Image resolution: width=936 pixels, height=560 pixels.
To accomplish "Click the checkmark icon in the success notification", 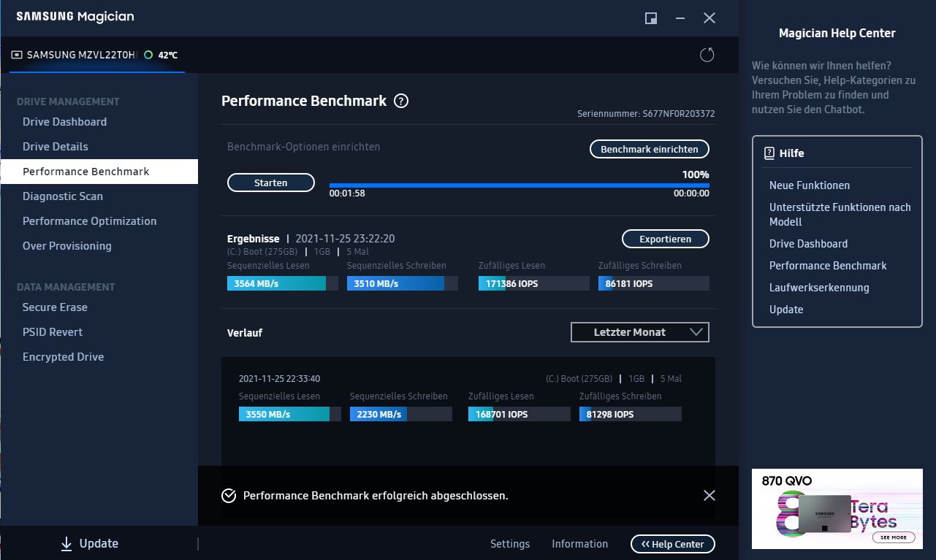I will [229, 496].
